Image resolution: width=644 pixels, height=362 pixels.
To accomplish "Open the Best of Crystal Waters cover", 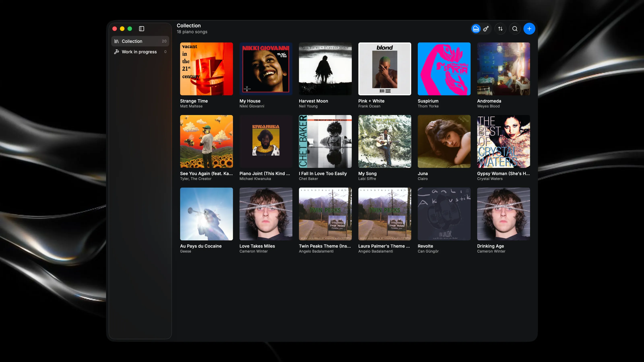I will pyautogui.click(x=504, y=141).
